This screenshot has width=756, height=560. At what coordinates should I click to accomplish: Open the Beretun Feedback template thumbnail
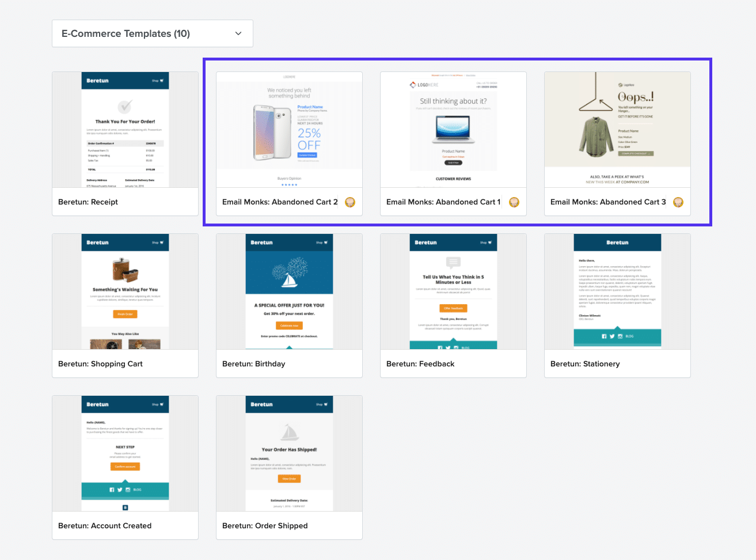[453, 291]
